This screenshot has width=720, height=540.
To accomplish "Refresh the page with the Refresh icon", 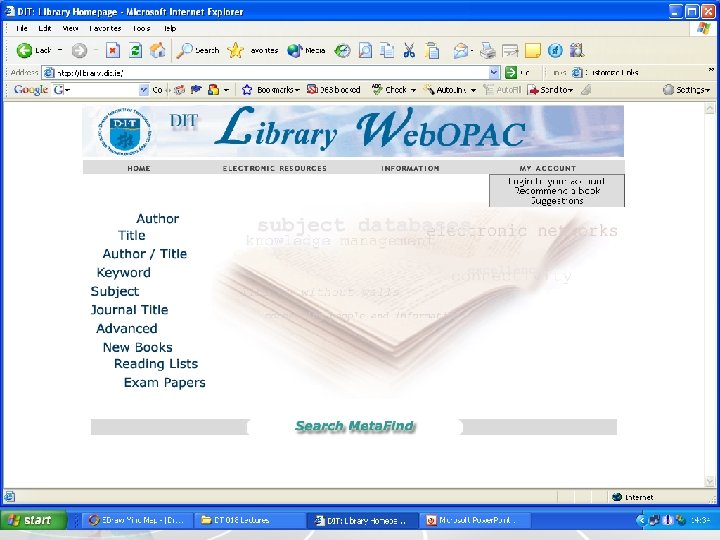I will (135, 51).
